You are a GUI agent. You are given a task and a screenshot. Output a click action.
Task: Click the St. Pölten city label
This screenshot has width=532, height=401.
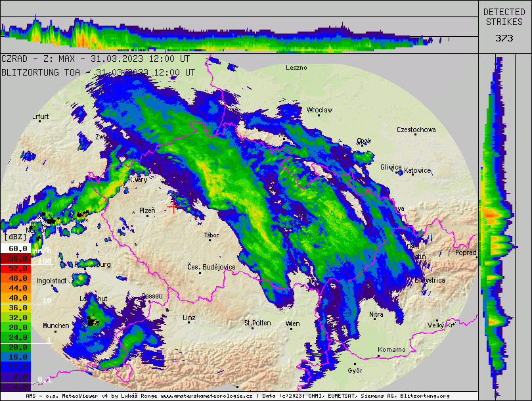coord(257,323)
